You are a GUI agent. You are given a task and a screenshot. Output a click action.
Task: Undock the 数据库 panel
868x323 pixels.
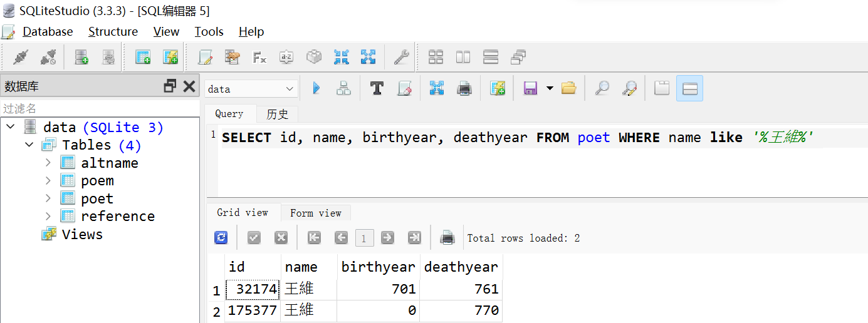(x=170, y=86)
